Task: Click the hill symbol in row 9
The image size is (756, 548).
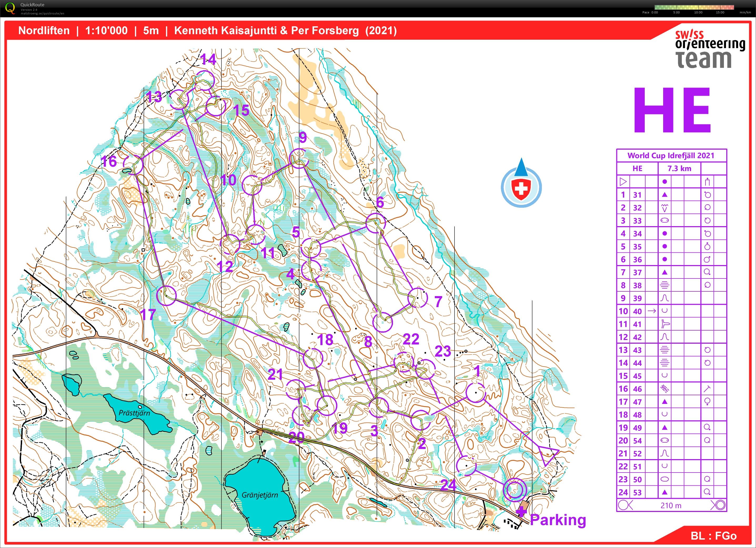Action: (664, 298)
